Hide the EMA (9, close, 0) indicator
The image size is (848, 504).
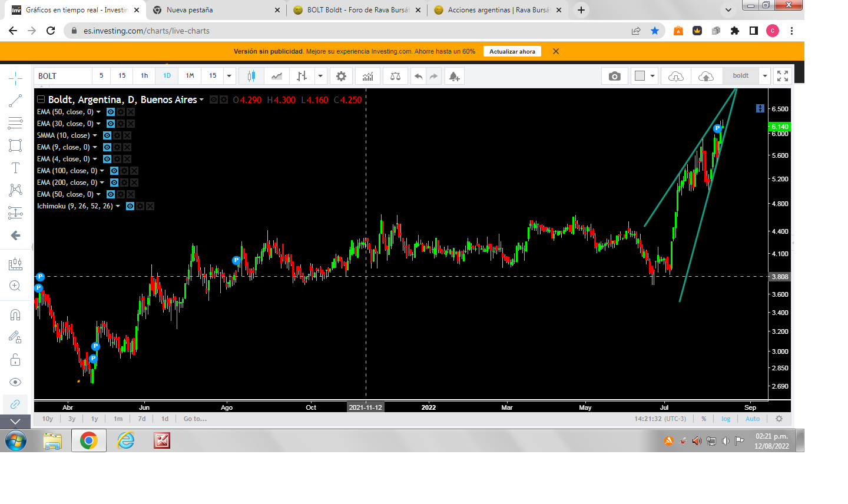[107, 147]
